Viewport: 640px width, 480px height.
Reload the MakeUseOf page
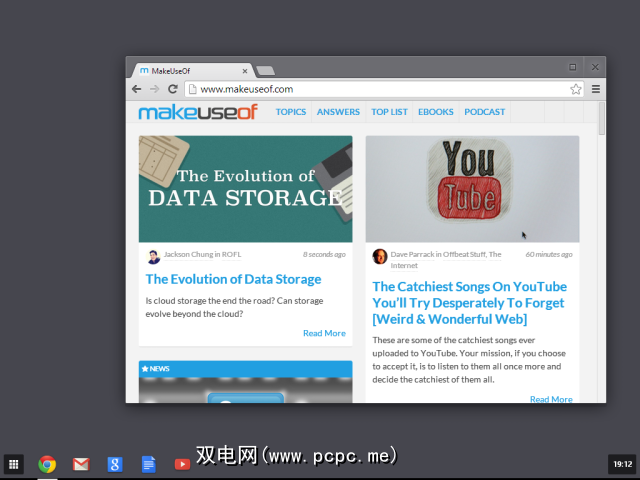(173, 89)
